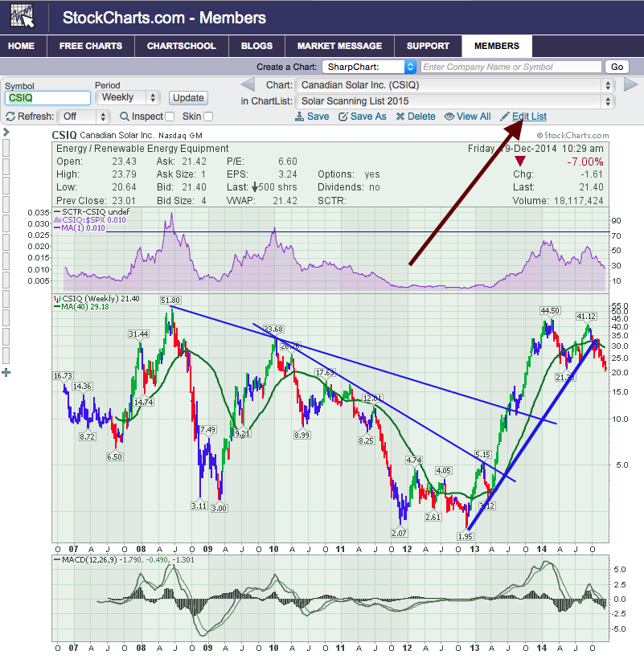Screen dimensions: 644x659
Task: Switch to Market Message tab
Action: [x=339, y=46]
